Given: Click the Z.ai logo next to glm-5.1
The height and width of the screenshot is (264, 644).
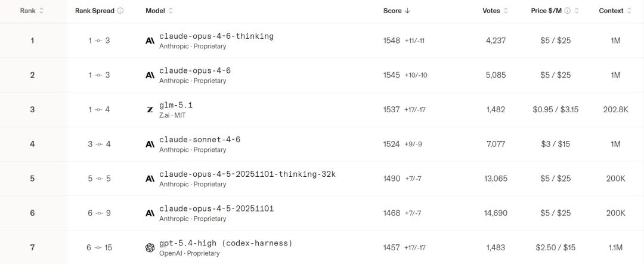Looking at the screenshot, I should click(x=150, y=110).
